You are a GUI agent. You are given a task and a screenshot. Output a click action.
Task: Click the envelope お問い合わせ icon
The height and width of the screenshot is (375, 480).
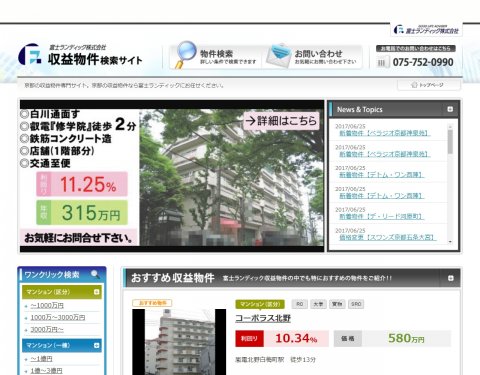click(279, 55)
